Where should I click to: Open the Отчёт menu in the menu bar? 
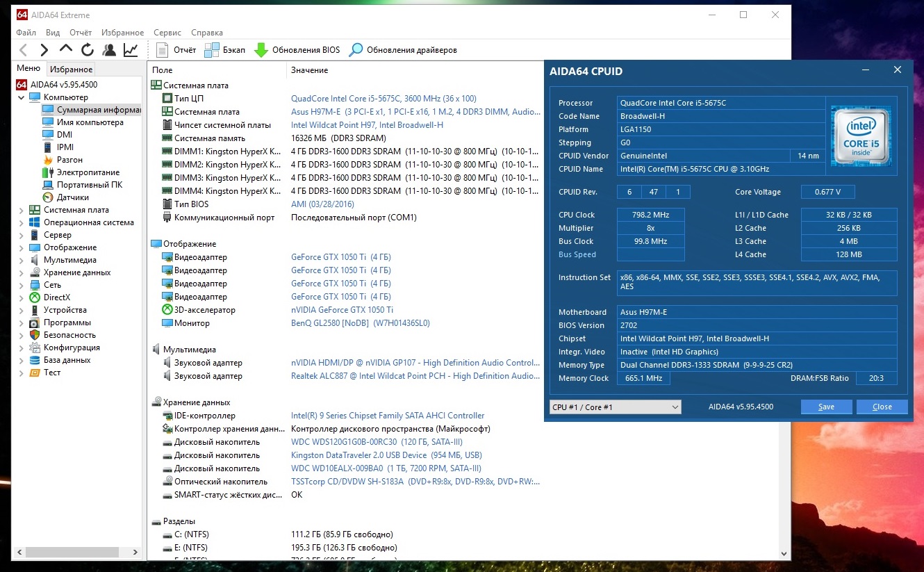tap(81, 33)
